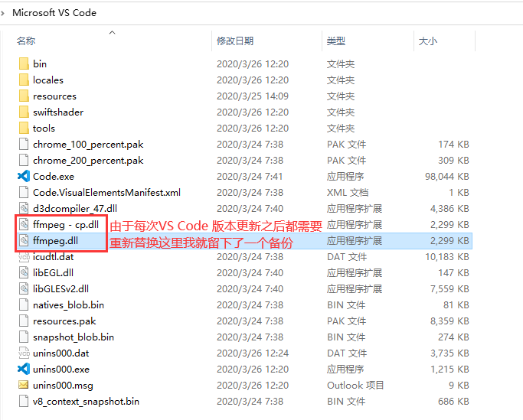
Task: Click the v8_context_snapshot.bin file icon
Action: click(24, 402)
